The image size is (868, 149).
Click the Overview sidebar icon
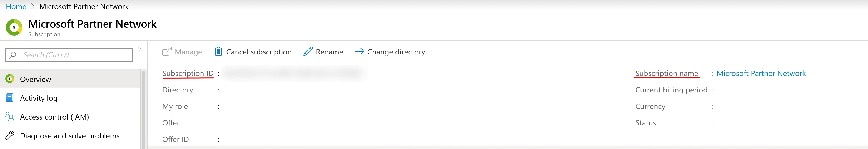(x=10, y=79)
